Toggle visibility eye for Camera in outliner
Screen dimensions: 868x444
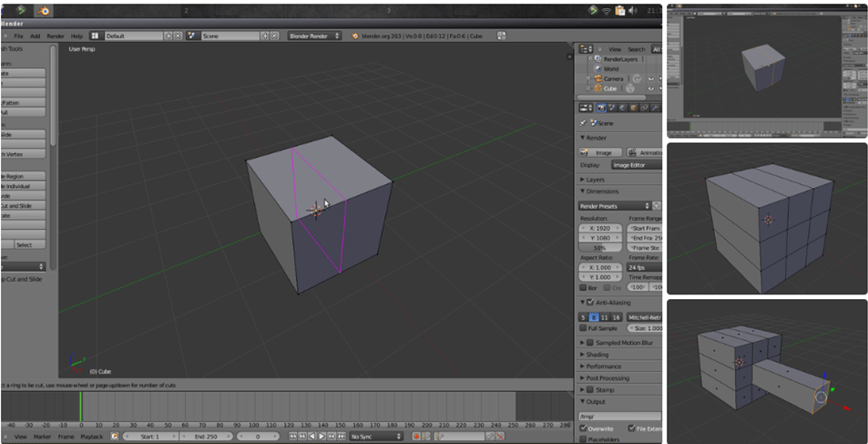click(x=651, y=78)
